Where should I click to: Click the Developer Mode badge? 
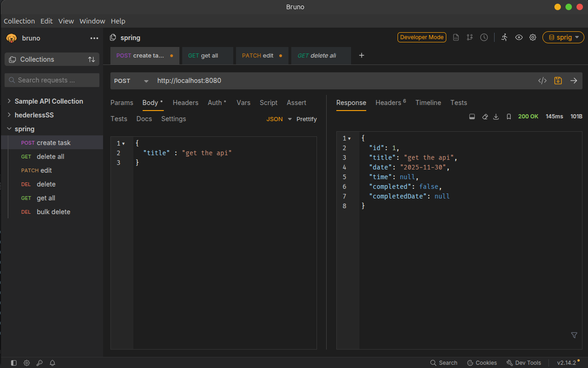click(422, 37)
